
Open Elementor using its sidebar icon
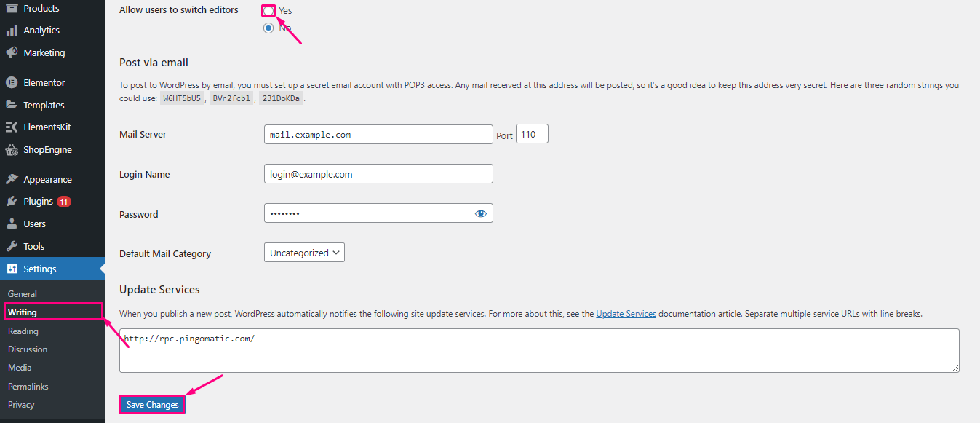(x=12, y=82)
